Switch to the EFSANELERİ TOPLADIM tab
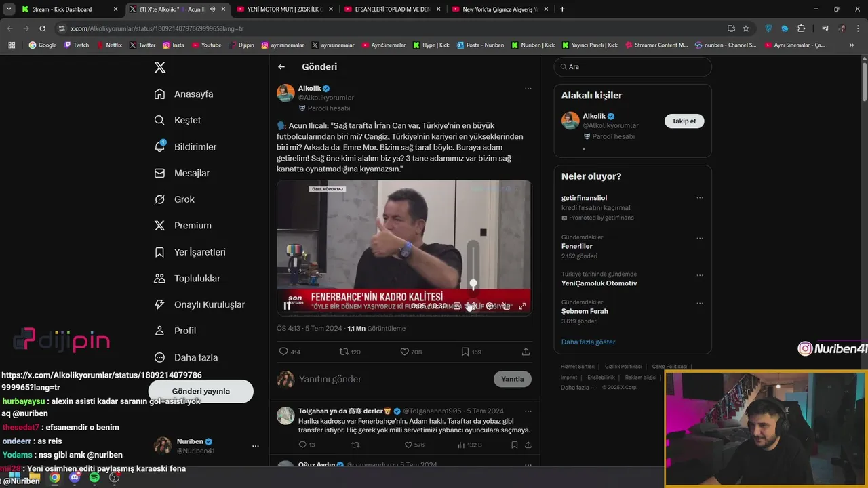 coord(393,9)
